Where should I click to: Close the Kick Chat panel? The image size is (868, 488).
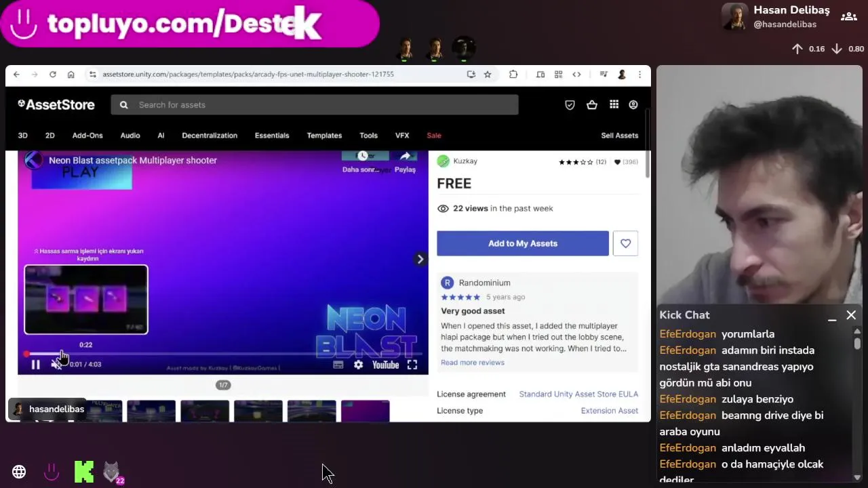point(851,315)
